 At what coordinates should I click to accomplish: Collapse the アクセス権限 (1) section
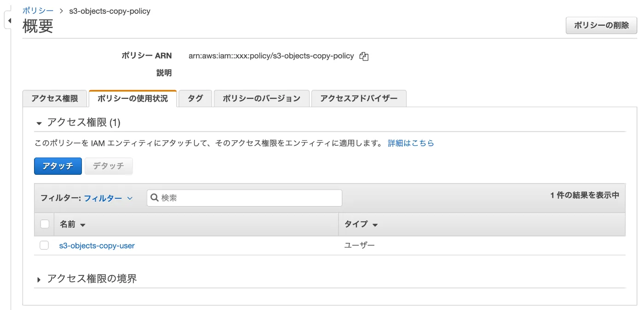click(39, 123)
